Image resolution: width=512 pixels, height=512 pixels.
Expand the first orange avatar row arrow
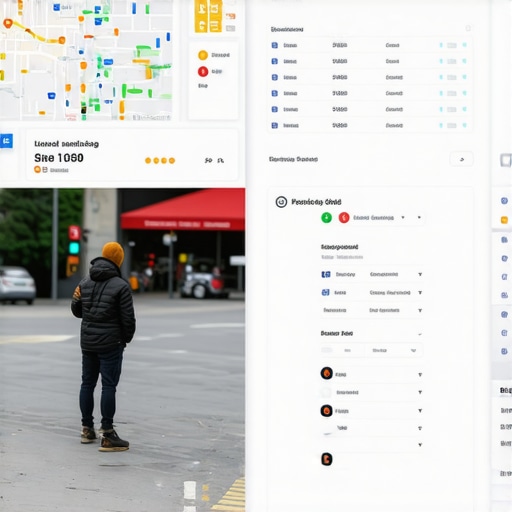point(420,375)
